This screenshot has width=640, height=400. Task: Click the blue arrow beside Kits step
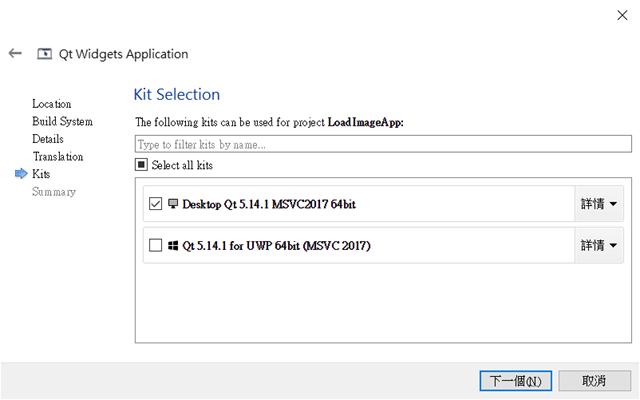tap(21, 173)
